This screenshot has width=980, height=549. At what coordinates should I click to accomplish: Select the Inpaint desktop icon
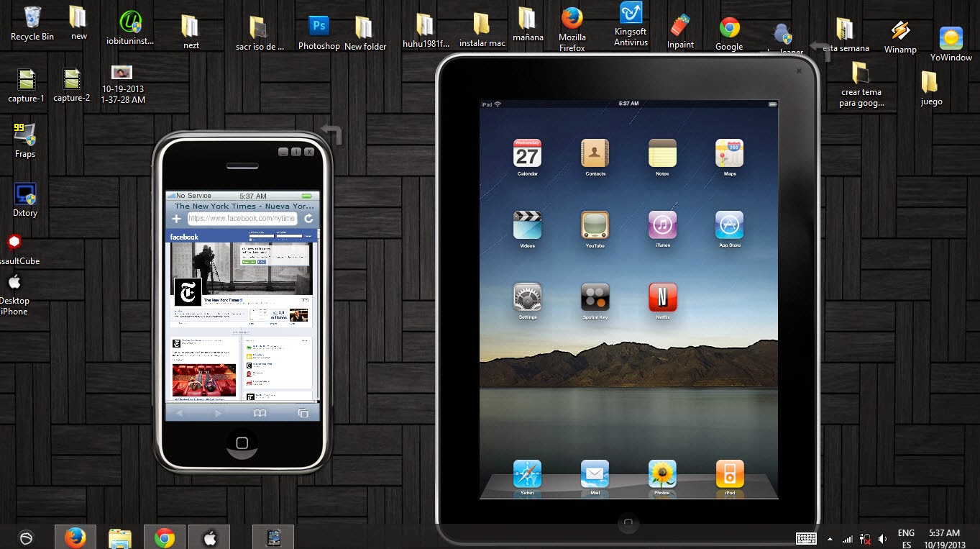pyautogui.click(x=680, y=32)
